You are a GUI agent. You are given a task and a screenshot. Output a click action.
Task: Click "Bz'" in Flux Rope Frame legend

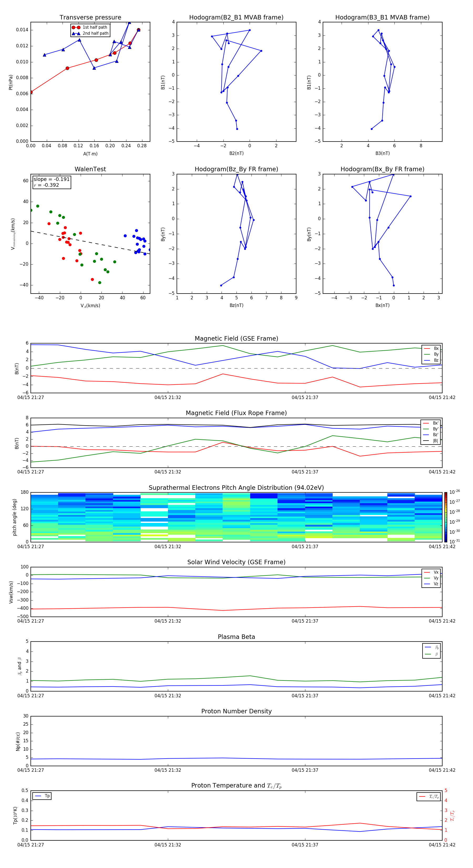coord(431,435)
